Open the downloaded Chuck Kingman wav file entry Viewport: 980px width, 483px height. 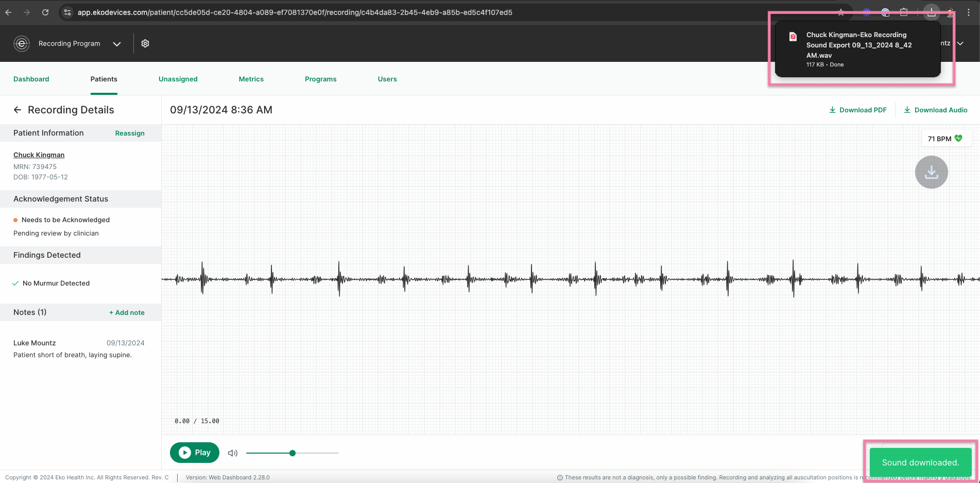(x=858, y=49)
